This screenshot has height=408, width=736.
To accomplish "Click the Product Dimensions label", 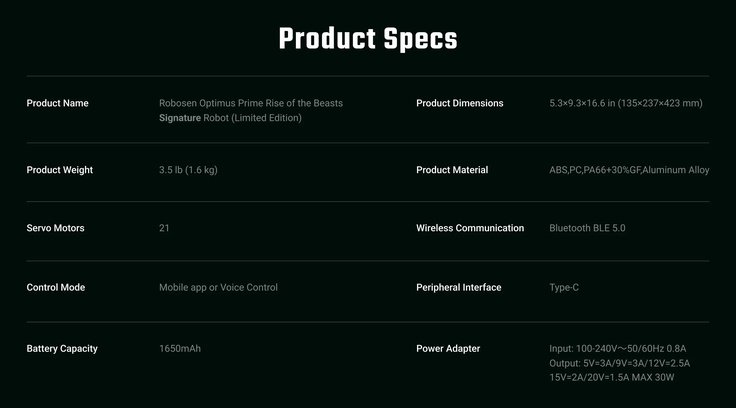I will [x=460, y=103].
